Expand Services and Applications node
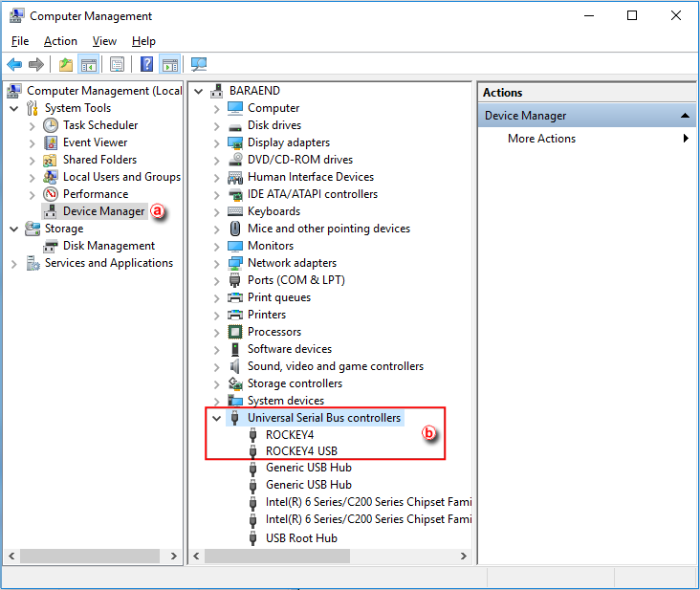This screenshot has width=700, height=590. tap(13, 264)
